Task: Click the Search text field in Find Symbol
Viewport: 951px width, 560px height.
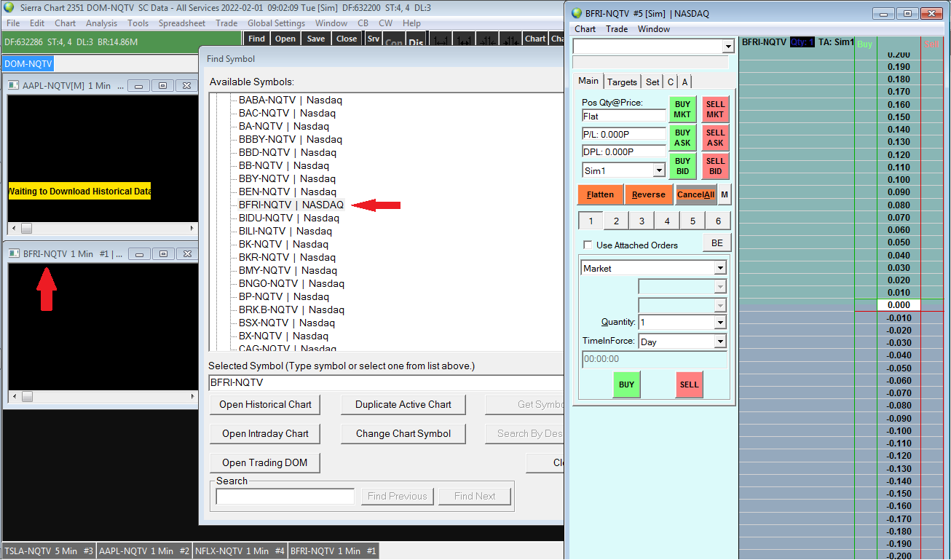Action: 285,497
